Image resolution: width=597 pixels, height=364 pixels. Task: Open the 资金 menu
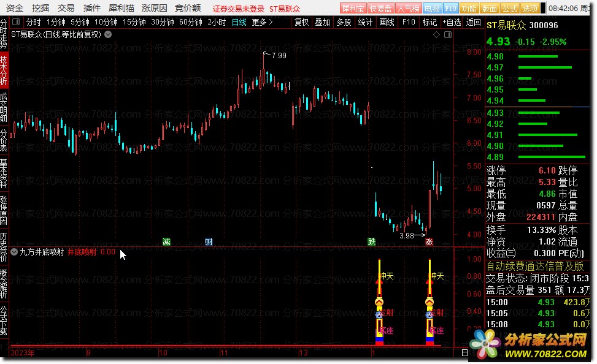[x=15, y=8]
